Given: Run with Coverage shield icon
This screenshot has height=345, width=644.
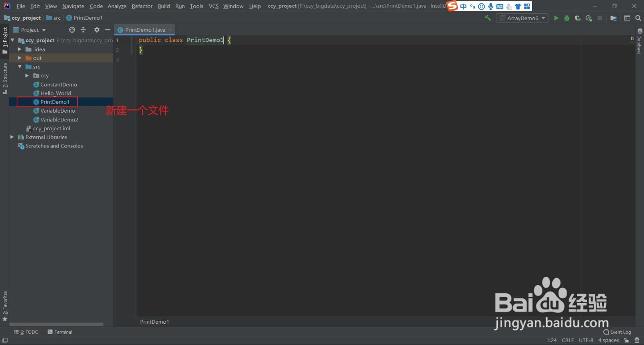Looking at the screenshot, I should (x=578, y=18).
